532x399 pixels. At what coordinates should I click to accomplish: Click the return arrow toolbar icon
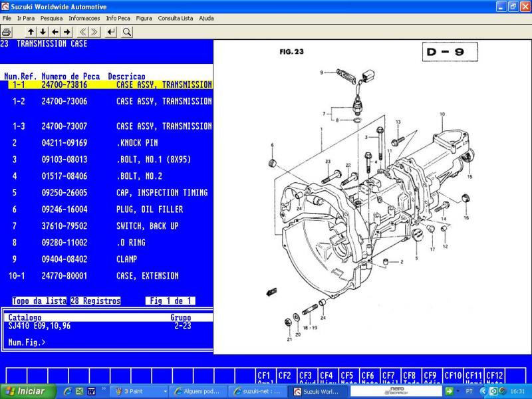pos(111,32)
